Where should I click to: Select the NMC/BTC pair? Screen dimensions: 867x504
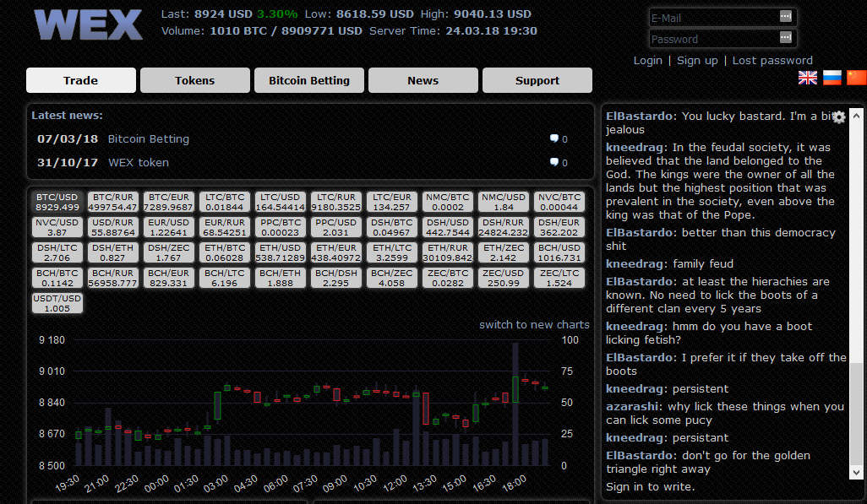(448, 202)
